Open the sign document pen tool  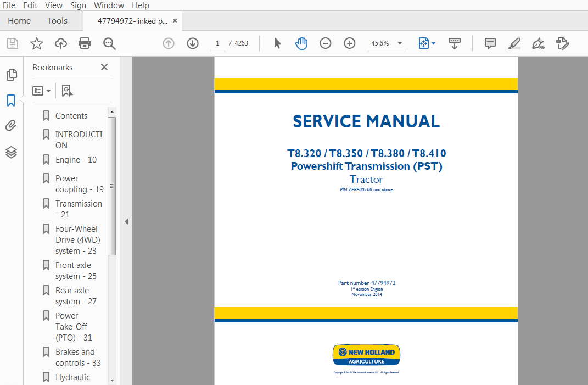pos(538,43)
